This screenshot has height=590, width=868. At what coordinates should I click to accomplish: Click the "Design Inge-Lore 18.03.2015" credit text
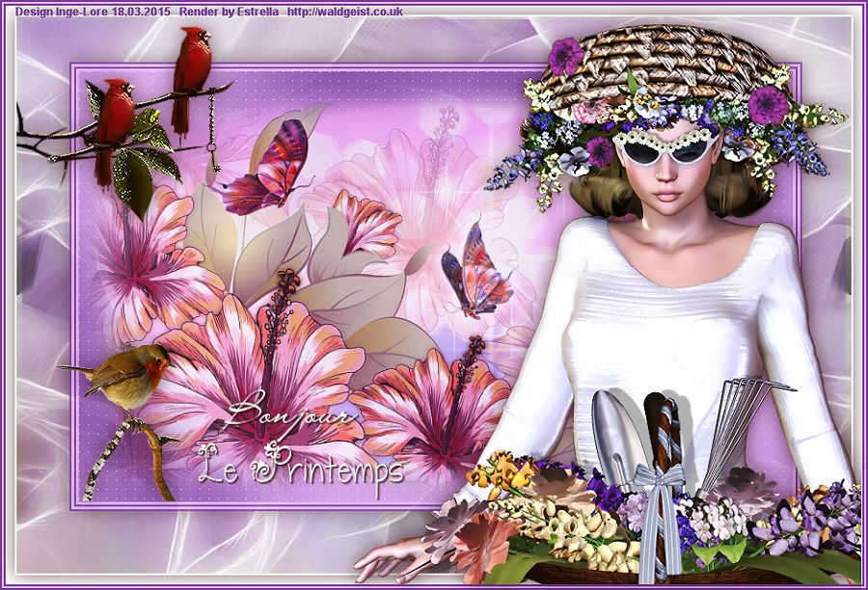[93, 12]
